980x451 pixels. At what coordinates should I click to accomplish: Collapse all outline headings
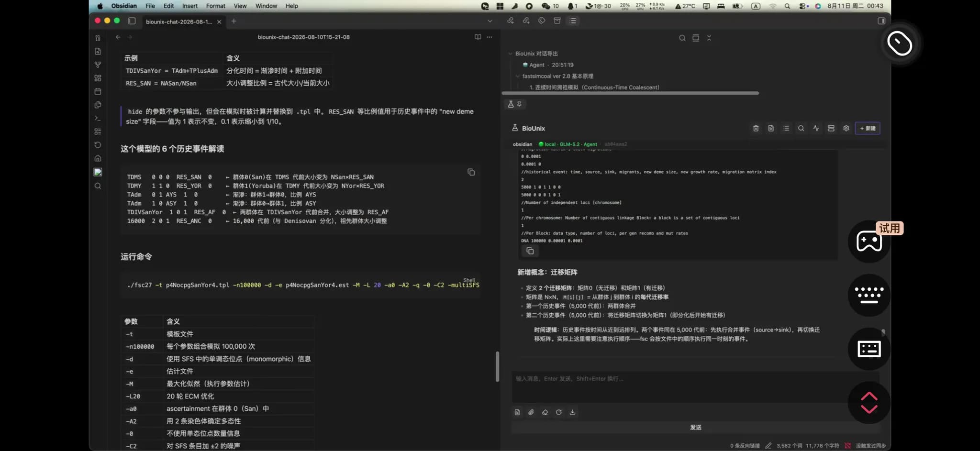[709, 38]
